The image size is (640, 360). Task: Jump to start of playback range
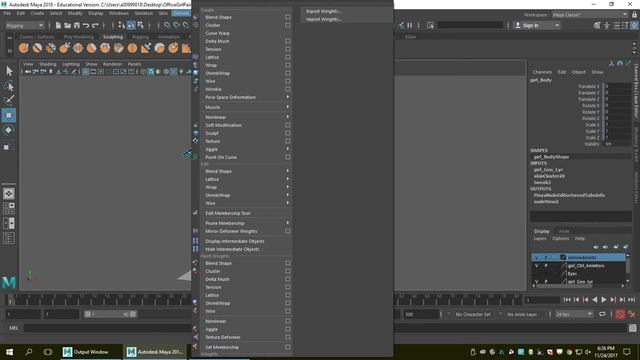click(x=567, y=300)
